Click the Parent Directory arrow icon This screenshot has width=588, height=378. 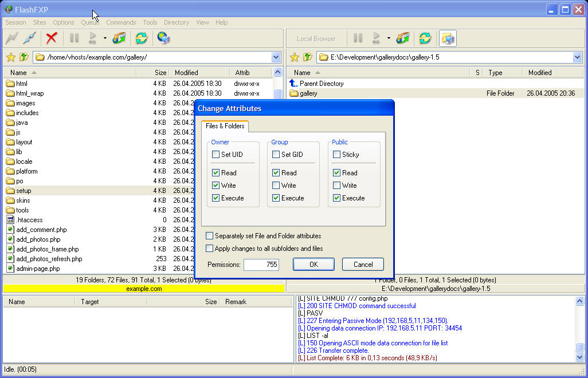pyautogui.click(x=293, y=83)
